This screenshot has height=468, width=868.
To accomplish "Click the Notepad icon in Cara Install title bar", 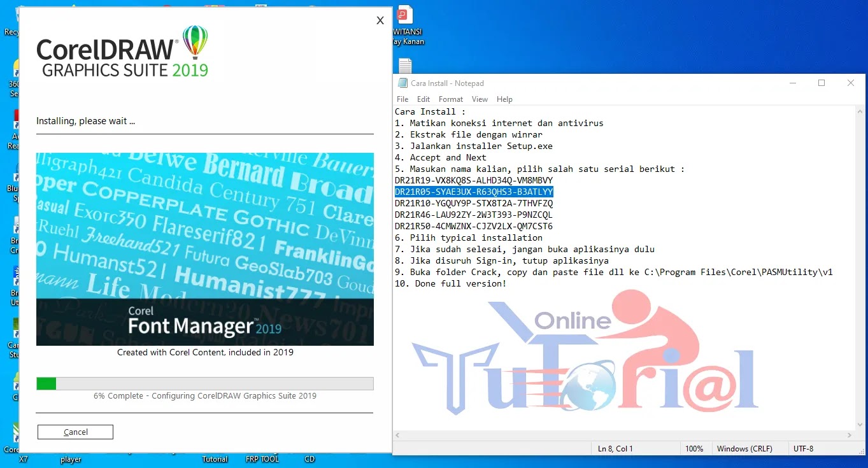I will [x=402, y=83].
